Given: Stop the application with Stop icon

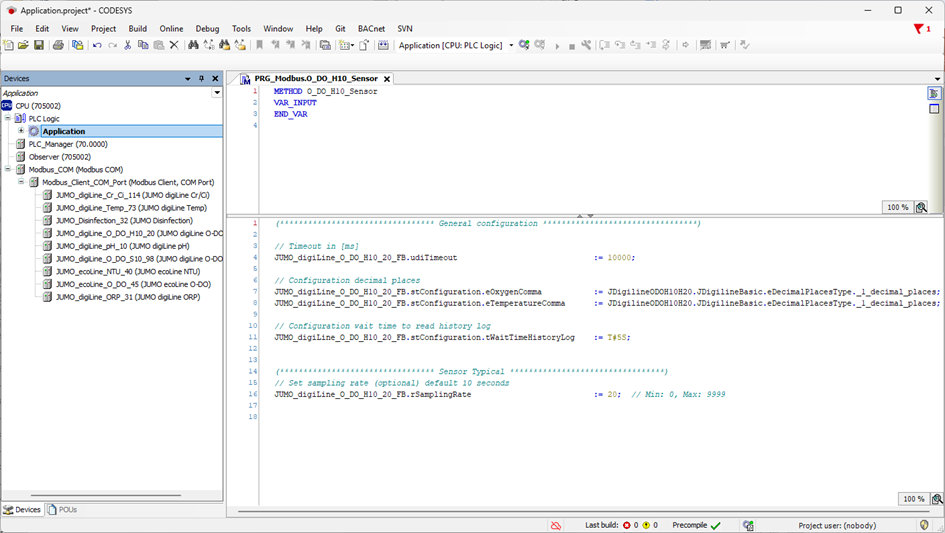Looking at the screenshot, I should click(x=571, y=46).
